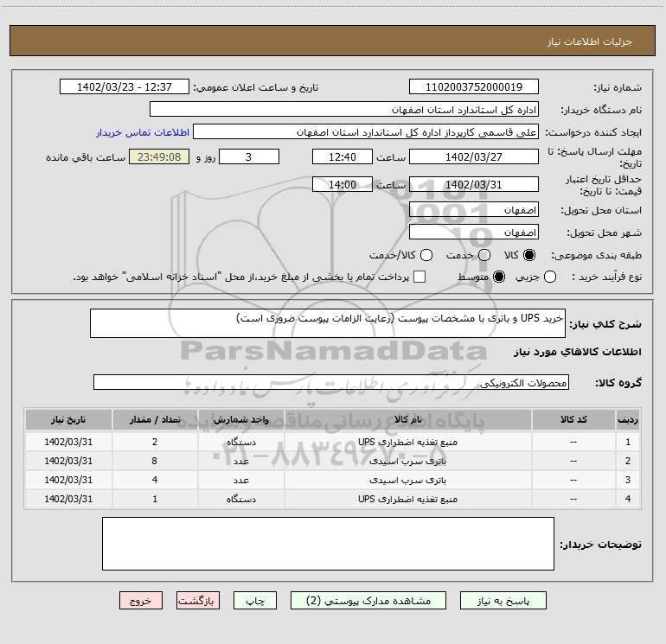Viewport: 666px width, 644px height.
Task: Click unit عدد in row 3
Action: (240, 480)
